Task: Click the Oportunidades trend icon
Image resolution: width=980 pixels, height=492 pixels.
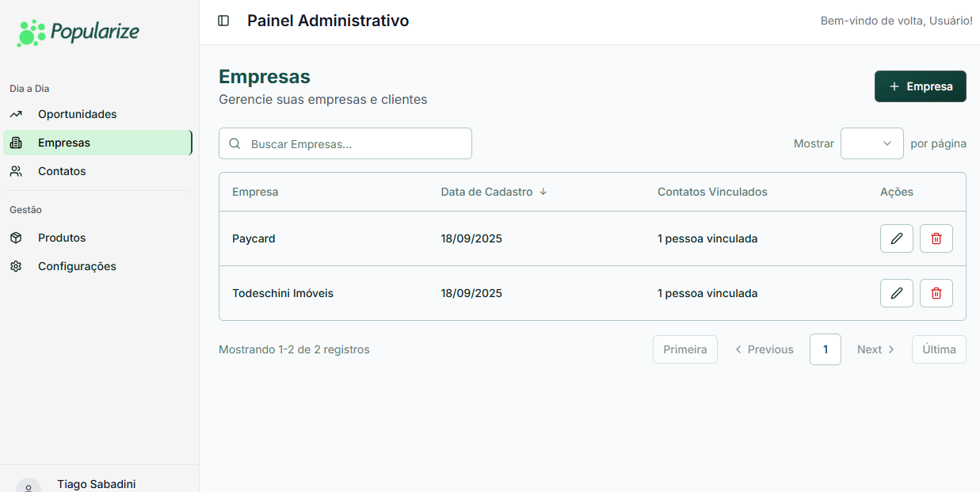Action: click(16, 114)
